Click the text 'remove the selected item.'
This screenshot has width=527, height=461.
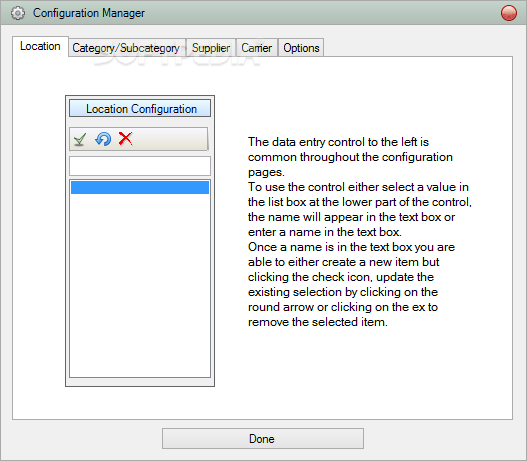point(318,322)
